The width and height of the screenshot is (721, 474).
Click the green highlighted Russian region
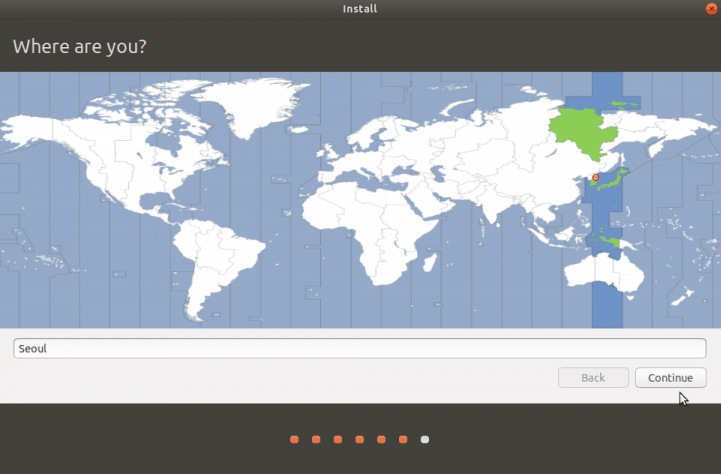click(x=583, y=133)
